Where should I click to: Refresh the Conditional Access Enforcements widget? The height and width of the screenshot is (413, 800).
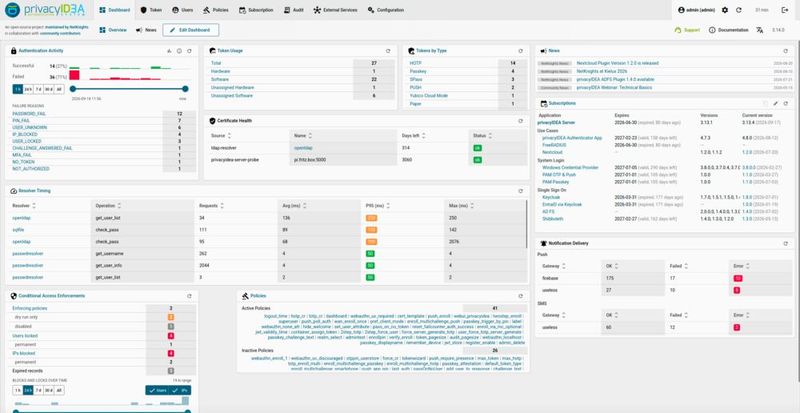click(x=189, y=296)
